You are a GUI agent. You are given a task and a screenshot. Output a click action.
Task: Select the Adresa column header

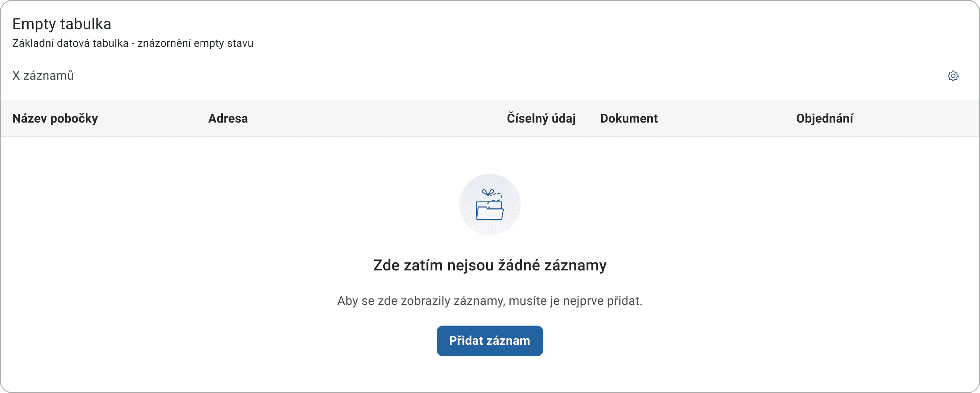point(228,119)
